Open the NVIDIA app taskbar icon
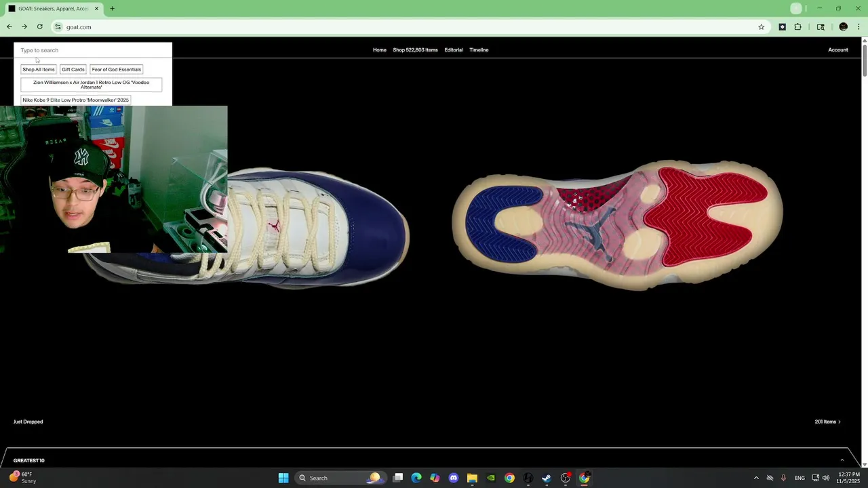The image size is (868, 488). 491,478
